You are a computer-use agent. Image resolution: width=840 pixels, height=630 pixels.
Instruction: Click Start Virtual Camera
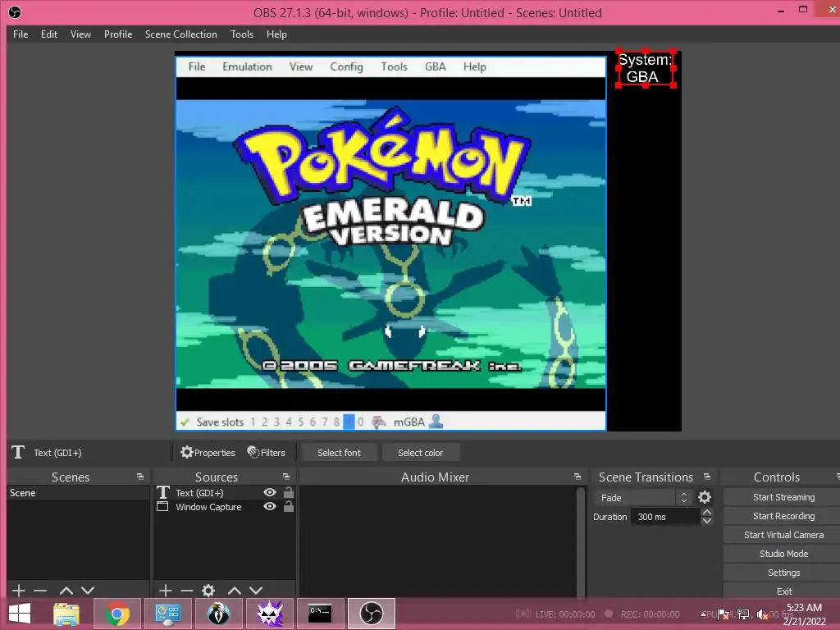coord(783,535)
